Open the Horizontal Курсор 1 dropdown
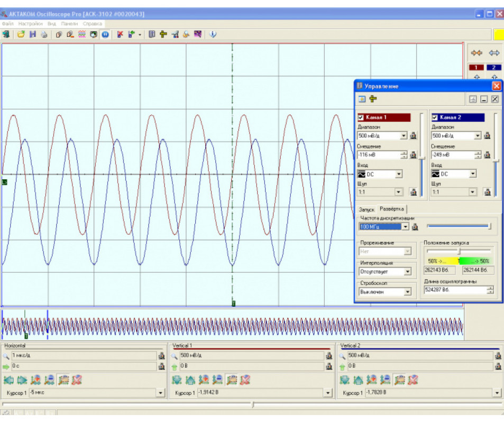 160,393
